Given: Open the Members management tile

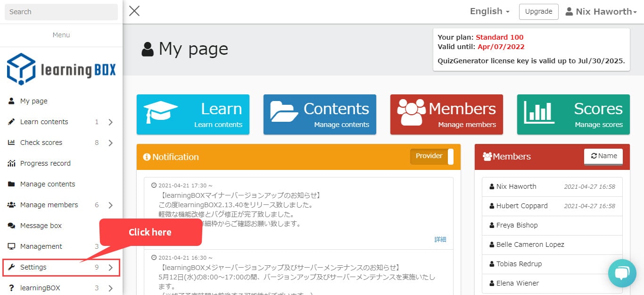Looking at the screenshot, I should click(446, 115).
